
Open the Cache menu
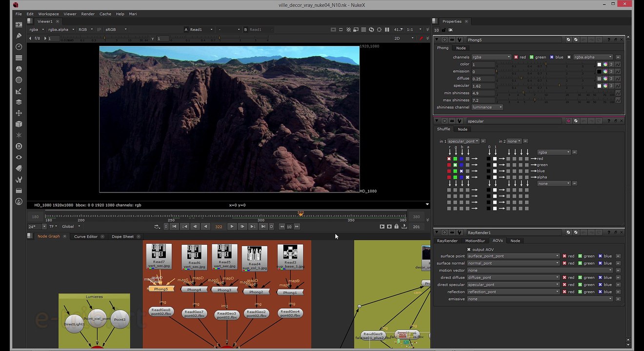105,14
